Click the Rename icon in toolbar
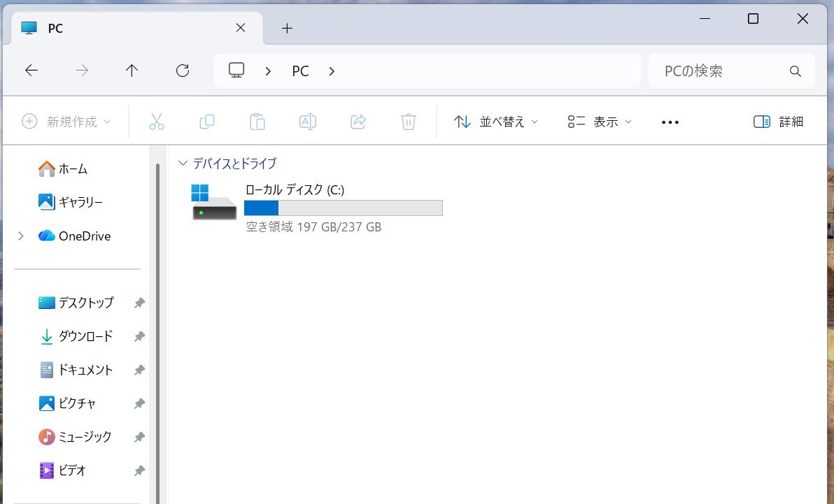 (x=308, y=121)
